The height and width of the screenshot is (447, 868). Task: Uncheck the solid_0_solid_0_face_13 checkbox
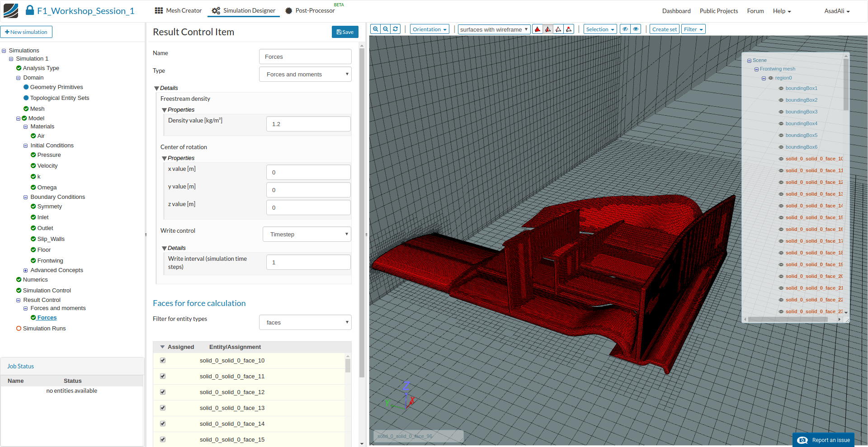pyautogui.click(x=163, y=408)
